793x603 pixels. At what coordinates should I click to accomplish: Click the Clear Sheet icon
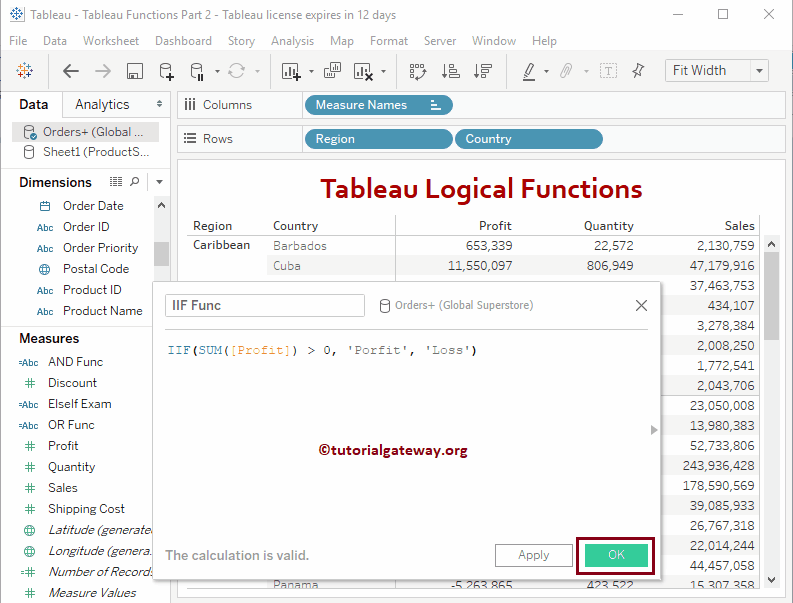point(364,71)
